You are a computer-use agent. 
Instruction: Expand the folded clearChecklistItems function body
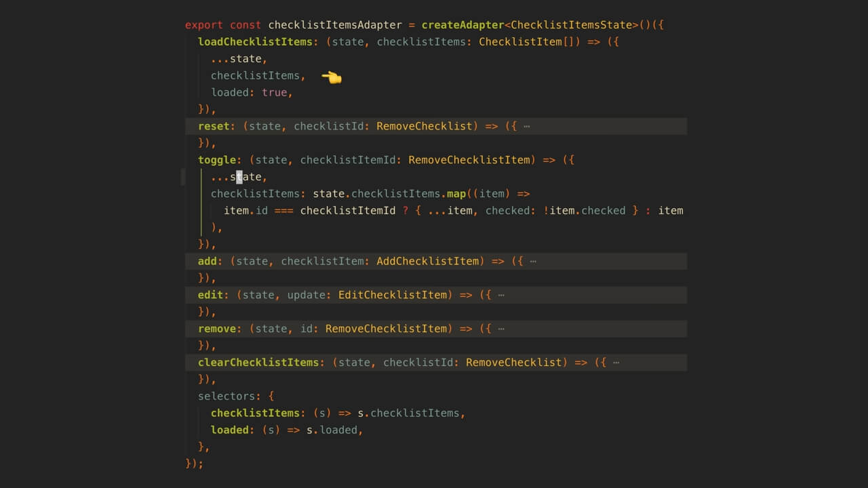pyautogui.click(x=616, y=363)
